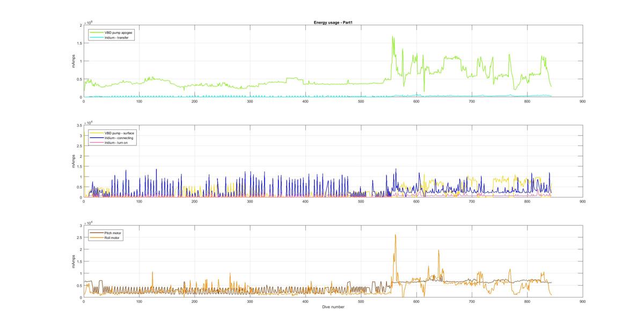Click the 900 x-axis tick under the bottom plot
Image resolution: width=644 pixels, height=334 pixels.
coord(582,302)
